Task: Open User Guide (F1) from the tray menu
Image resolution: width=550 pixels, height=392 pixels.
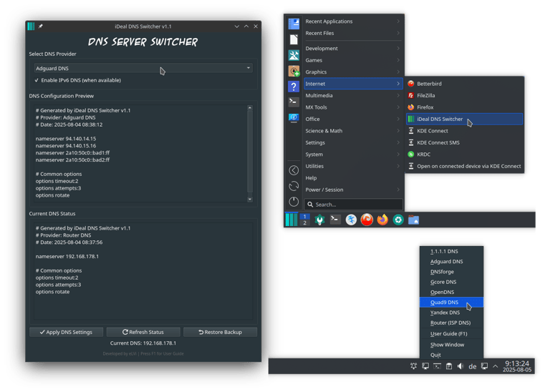Action: tap(451, 334)
